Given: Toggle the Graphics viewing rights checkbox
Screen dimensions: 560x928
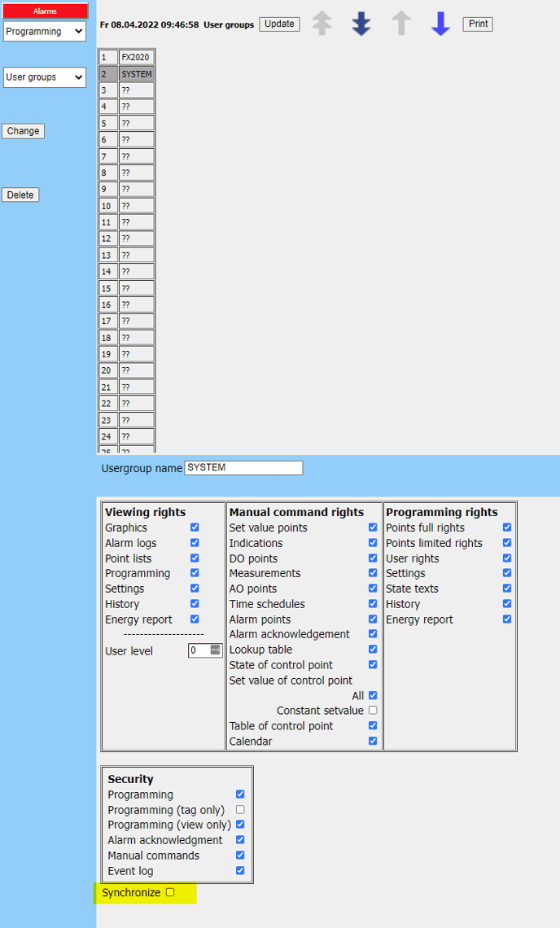Looking at the screenshot, I should tap(195, 527).
